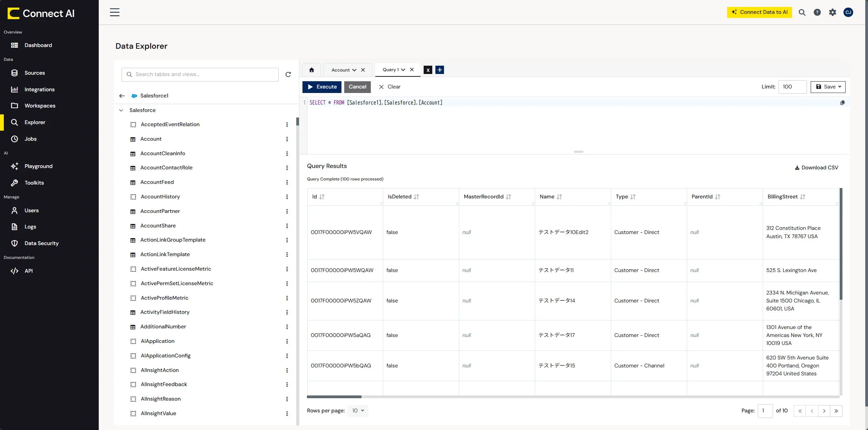
Task: Open the help question mark icon
Action: pos(817,12)
